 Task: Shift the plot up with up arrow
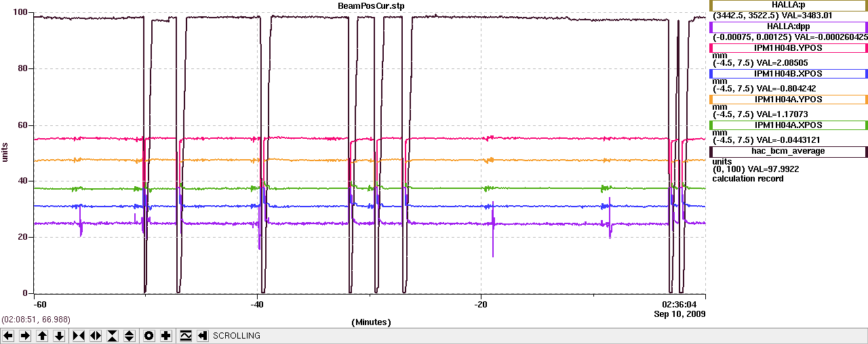(42, 336)
